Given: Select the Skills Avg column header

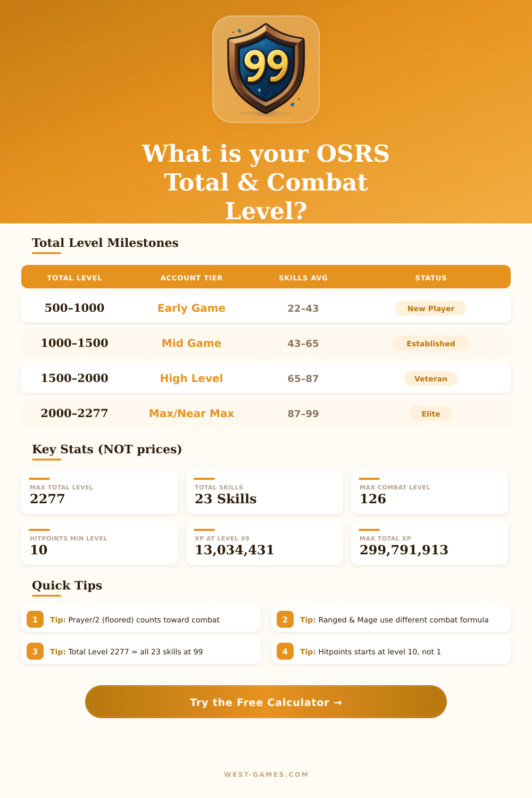Looking at the screenshot, I should tap(303, 277).
